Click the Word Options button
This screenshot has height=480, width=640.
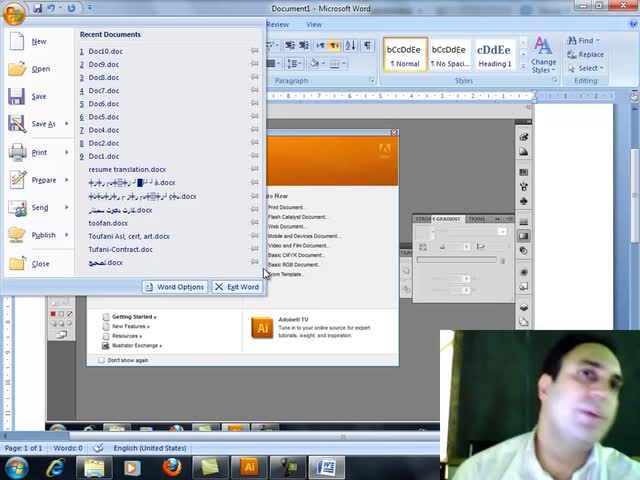(x=175, y=287)
